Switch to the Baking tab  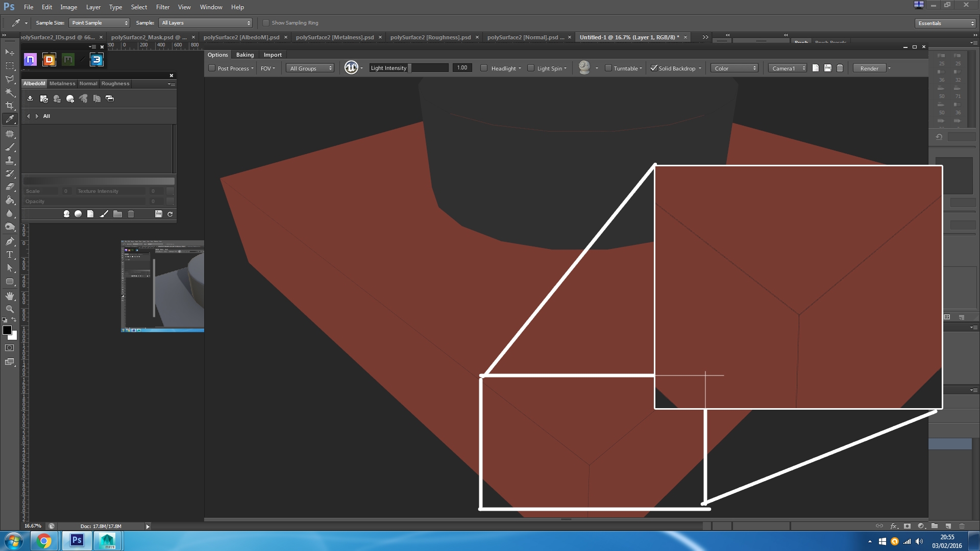(x=245, y=55)
